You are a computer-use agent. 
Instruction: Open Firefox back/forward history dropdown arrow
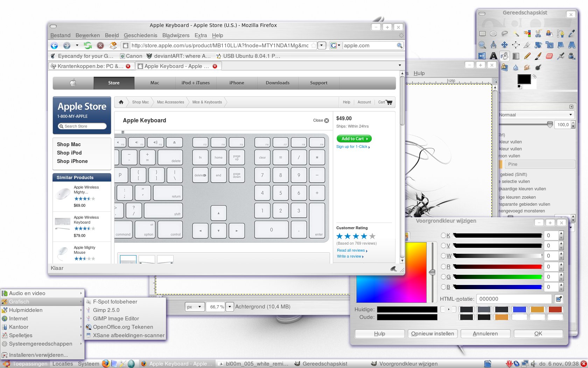tap(77, 46)
